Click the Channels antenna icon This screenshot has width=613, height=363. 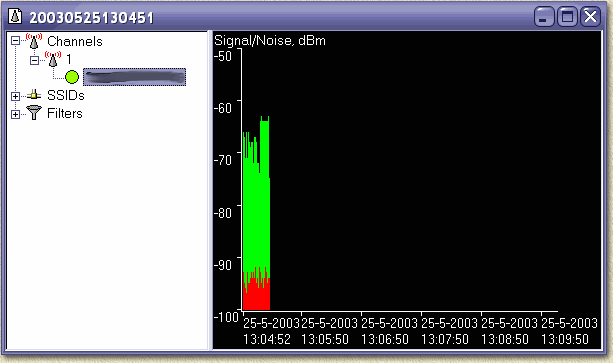(x=34, y=41)
